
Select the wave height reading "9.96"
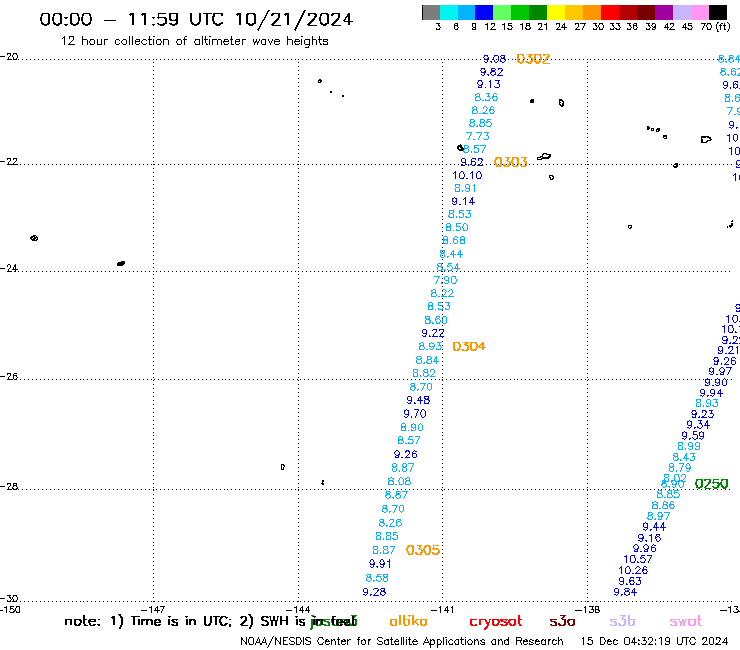645,549
